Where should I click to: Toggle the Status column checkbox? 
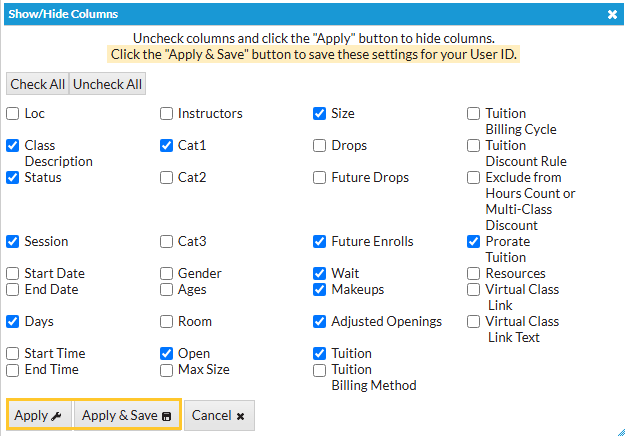(13, 178)
